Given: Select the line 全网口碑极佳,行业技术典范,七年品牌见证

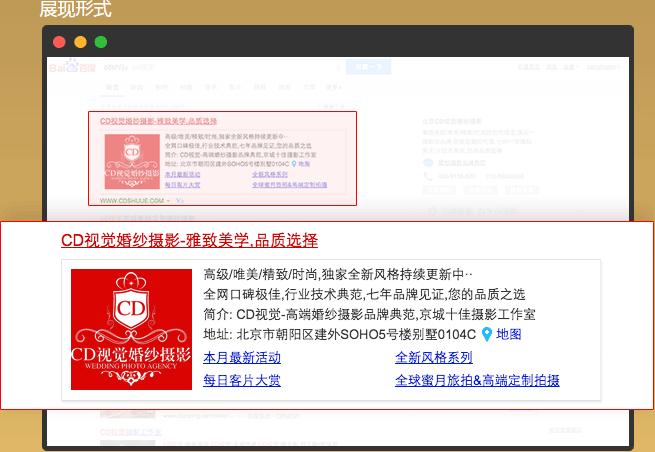Looking at the screenshot, I should (364, 294).
